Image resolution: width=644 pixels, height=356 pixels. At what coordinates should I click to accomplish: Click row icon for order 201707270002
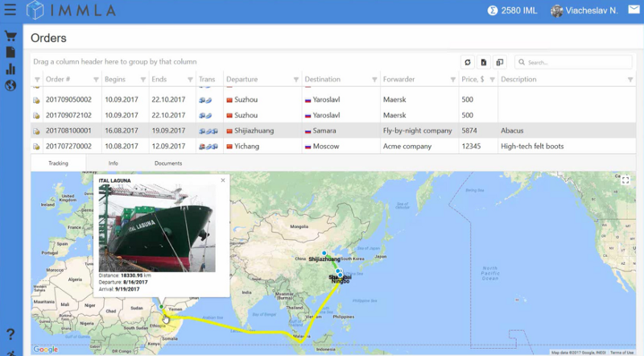click(36, 147)
